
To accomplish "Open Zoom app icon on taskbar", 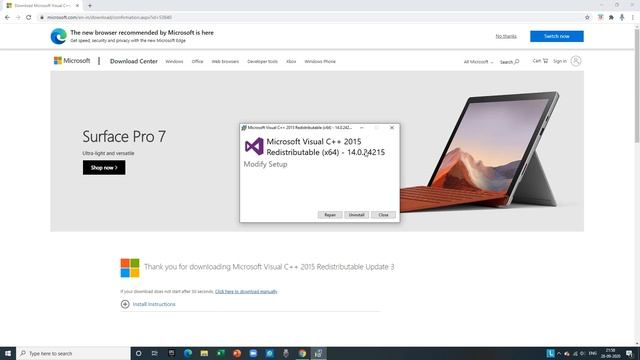I will pos(253,353).
